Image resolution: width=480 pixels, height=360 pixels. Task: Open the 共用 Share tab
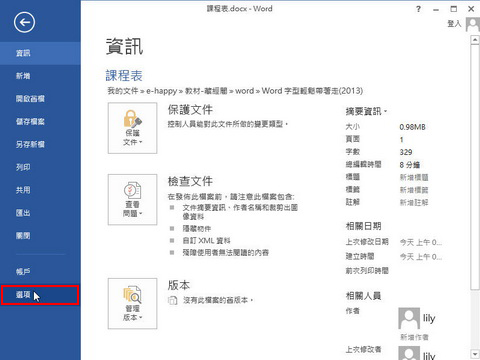pyautogui.click(x=40, y=190)
